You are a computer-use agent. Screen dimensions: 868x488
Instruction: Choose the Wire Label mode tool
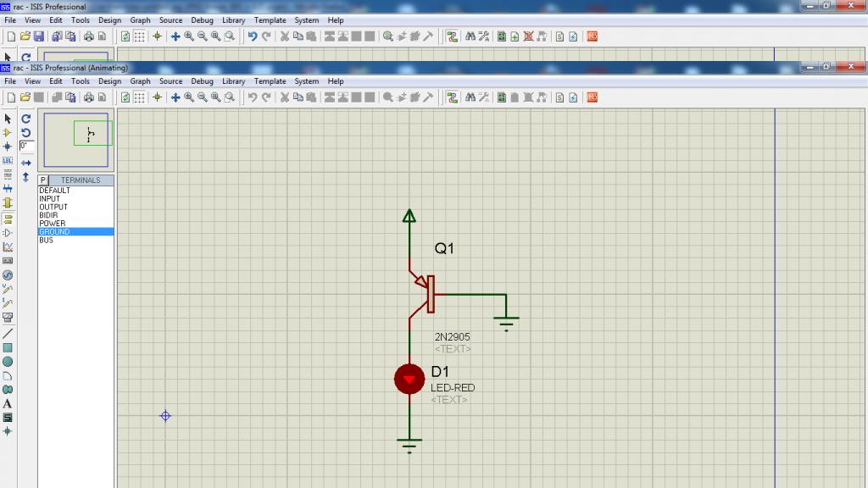[7, 160]
